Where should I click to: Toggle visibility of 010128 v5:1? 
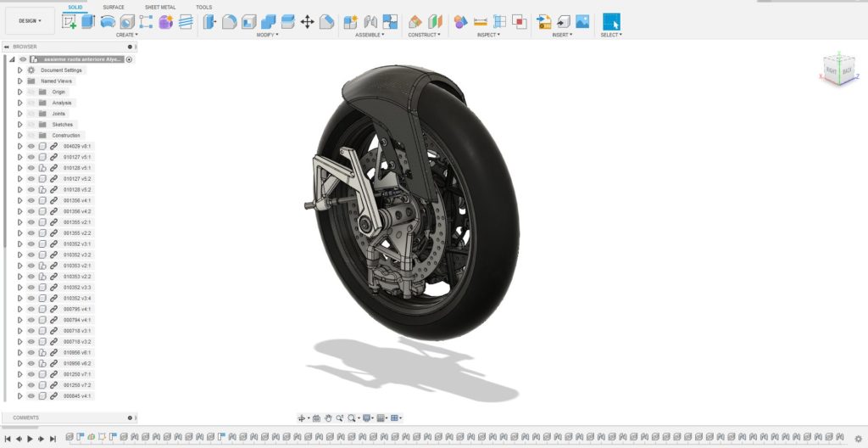(x=31, y=168)
